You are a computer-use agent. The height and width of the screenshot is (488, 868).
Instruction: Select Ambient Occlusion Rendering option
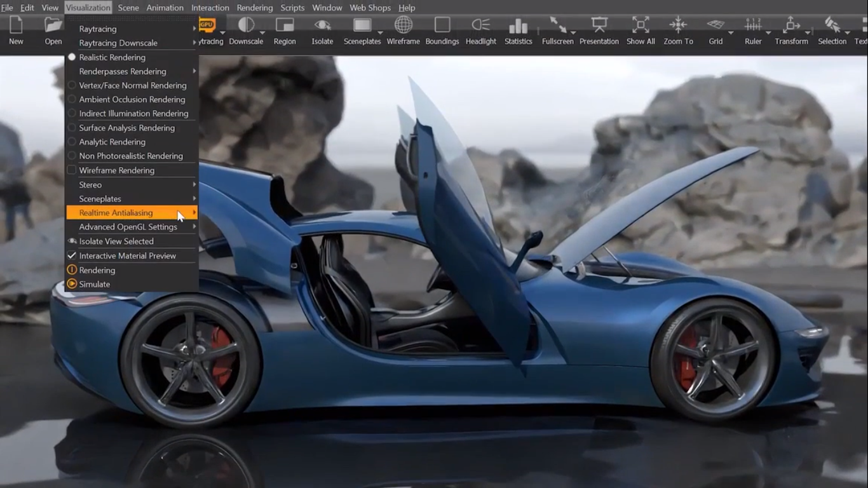click(x=132, y=99)
